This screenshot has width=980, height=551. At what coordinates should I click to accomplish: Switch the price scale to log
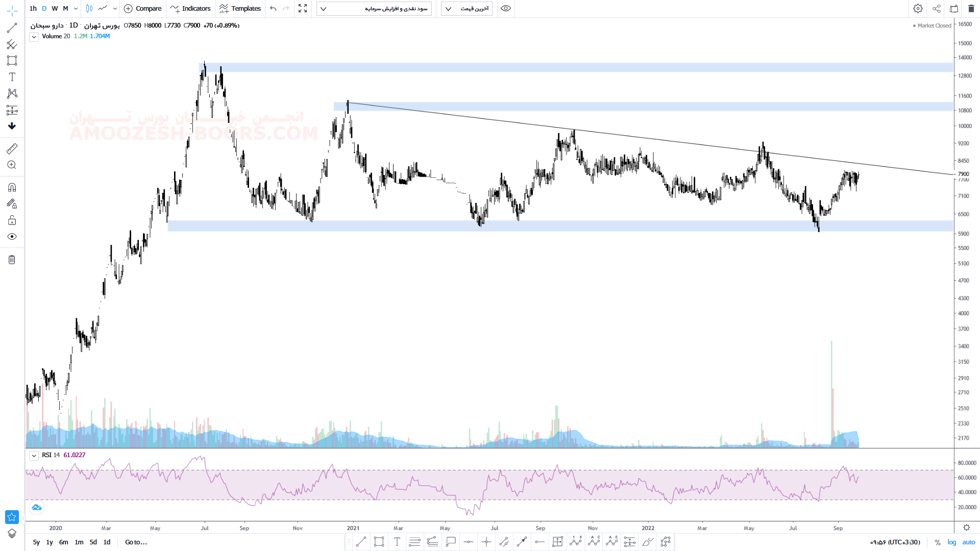point(951,542)
